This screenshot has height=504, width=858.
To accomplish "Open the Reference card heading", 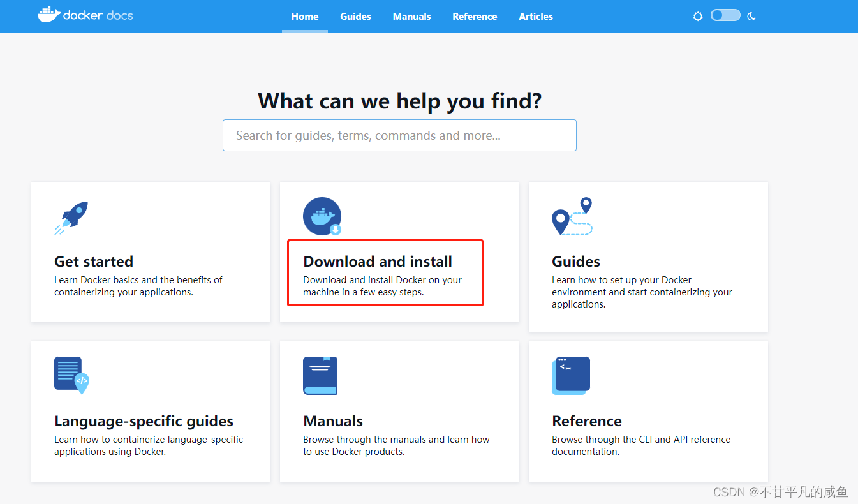I will 587,421.
